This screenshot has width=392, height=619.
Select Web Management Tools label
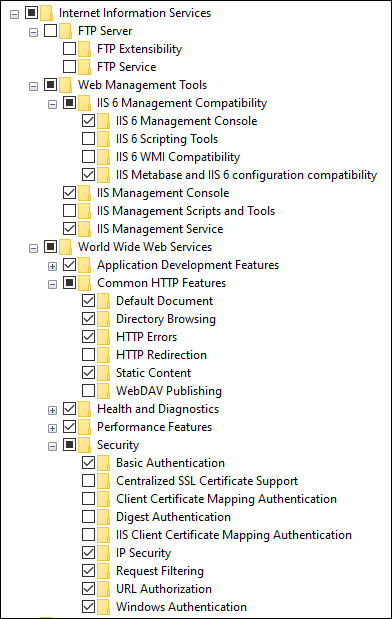click(143, 84)
